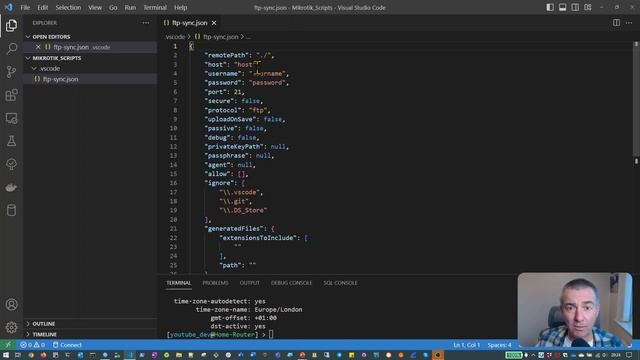The image size is (640, 360).
Task: Open the Source Control view
Action: click(x=11, y=72)
